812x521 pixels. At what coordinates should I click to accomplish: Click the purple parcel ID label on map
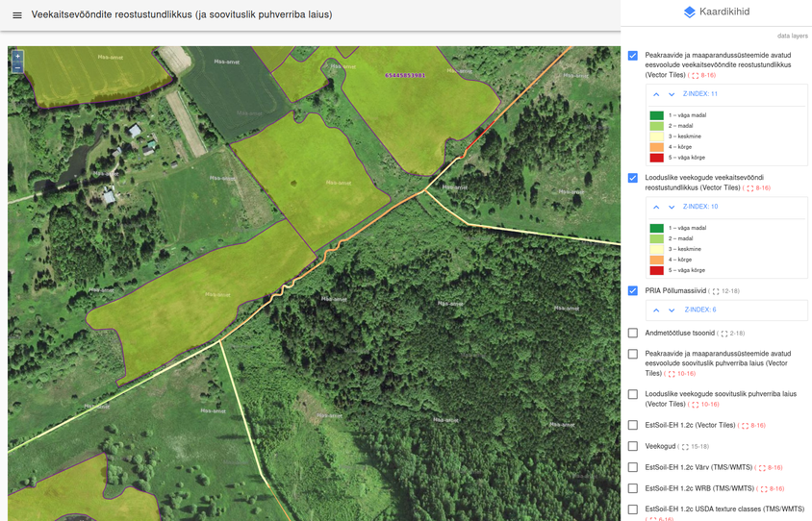[404, 75]
